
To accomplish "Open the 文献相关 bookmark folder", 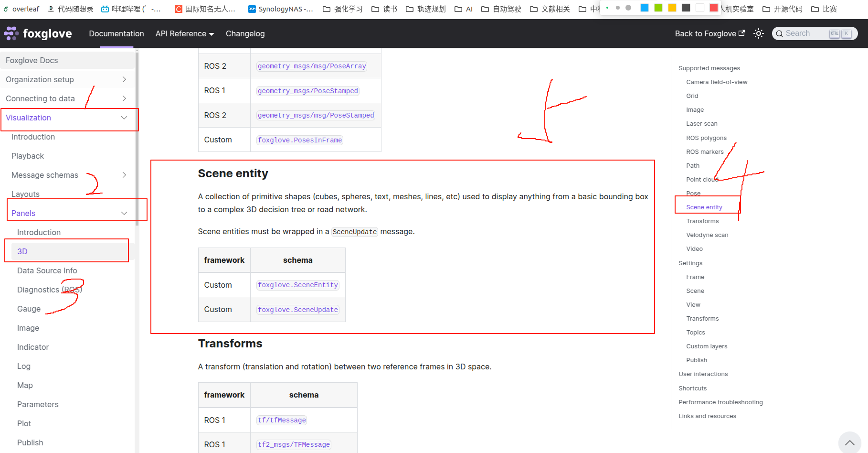I will click(x=550, y=9).
